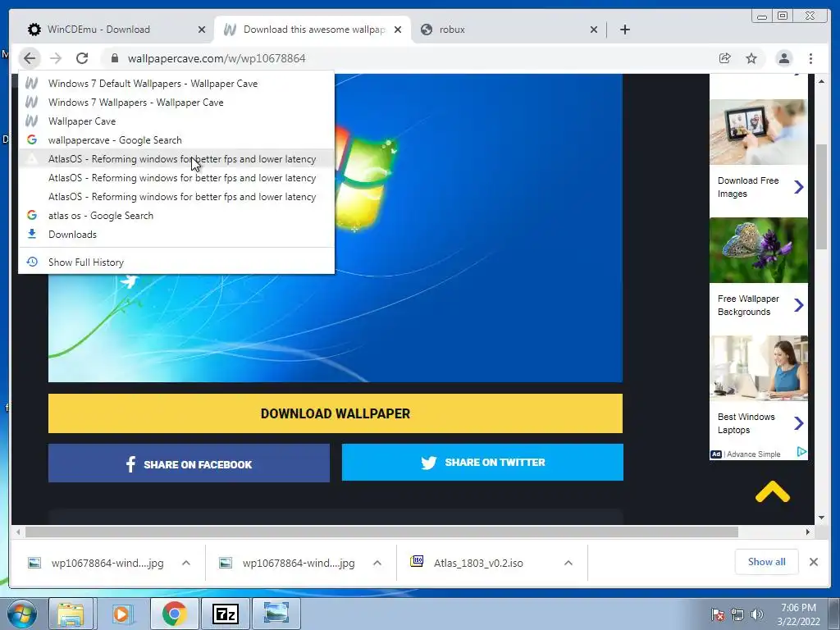Click the yellow scroll-to-top chevron
The height and width of the screenshot is (630, 840).
tap(773, 492)
